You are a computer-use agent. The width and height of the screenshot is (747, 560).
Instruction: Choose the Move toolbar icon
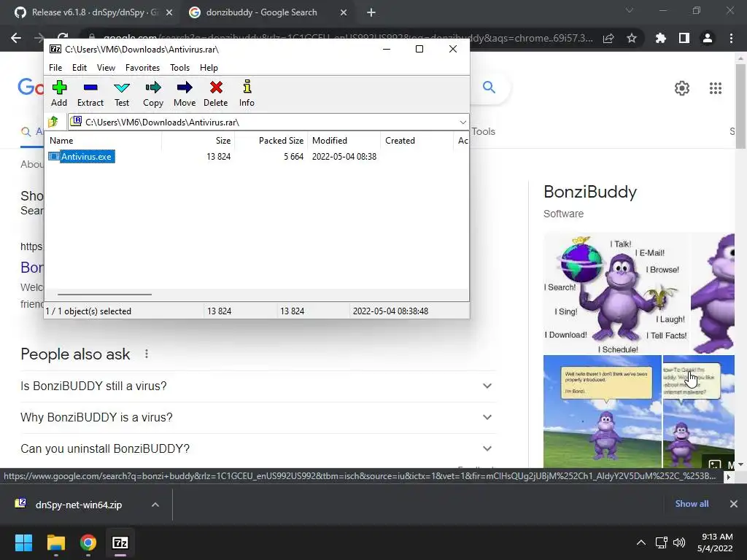click(185, 94)
